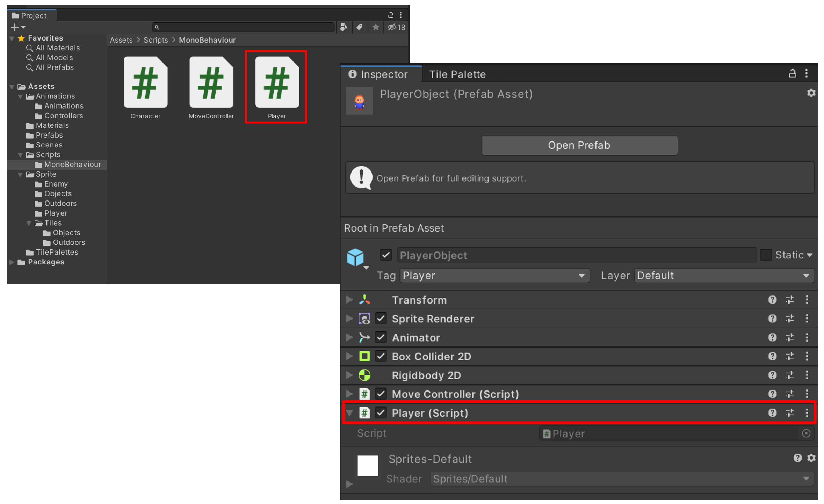This screenshot has width=824, height=504.
Task: Open Sprites-Default material settings gear
Action: pyautogui.click(x=811, y=458)
